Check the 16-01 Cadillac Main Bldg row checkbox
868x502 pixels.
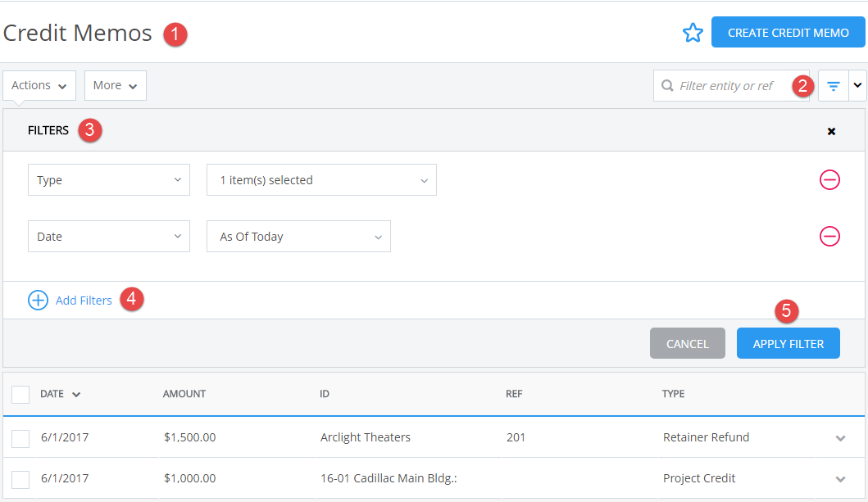tap(20, 479)
